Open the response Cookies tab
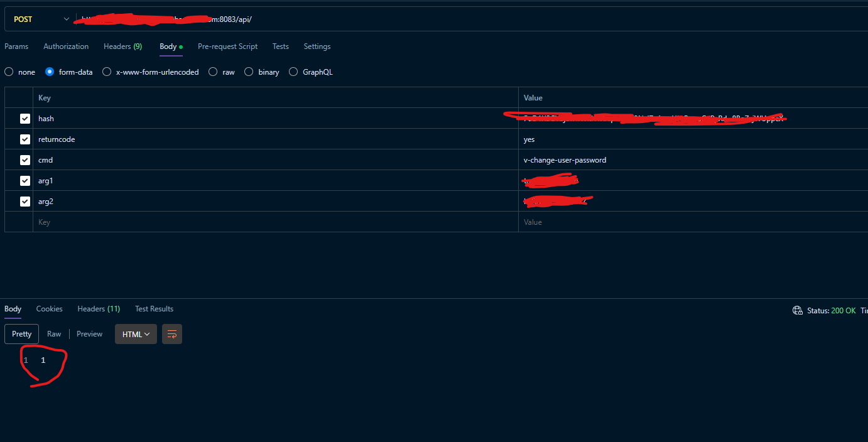This screenshot has height=442, width=868. coord(49,309)
